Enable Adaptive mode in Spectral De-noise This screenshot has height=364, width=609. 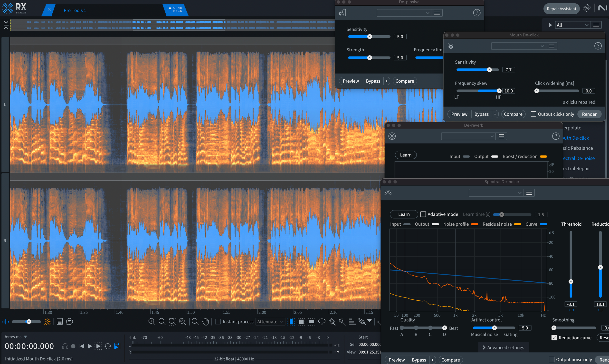[x=423, y=214]
